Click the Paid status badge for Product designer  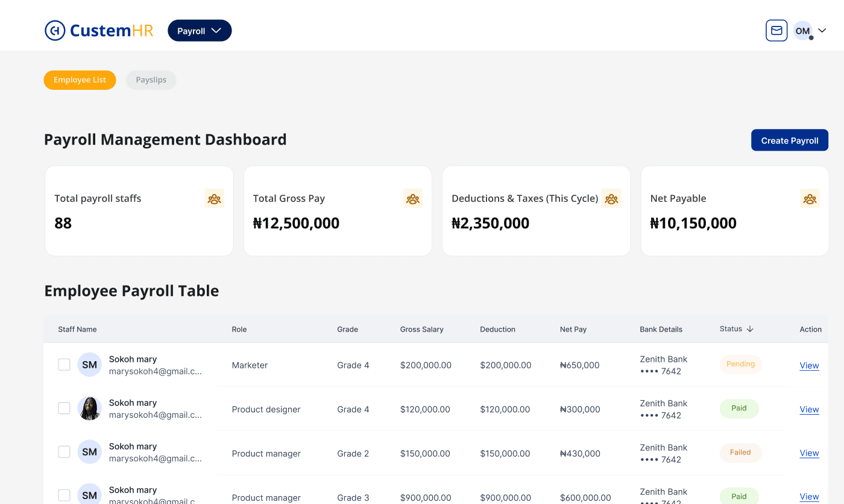coord(739,409)
